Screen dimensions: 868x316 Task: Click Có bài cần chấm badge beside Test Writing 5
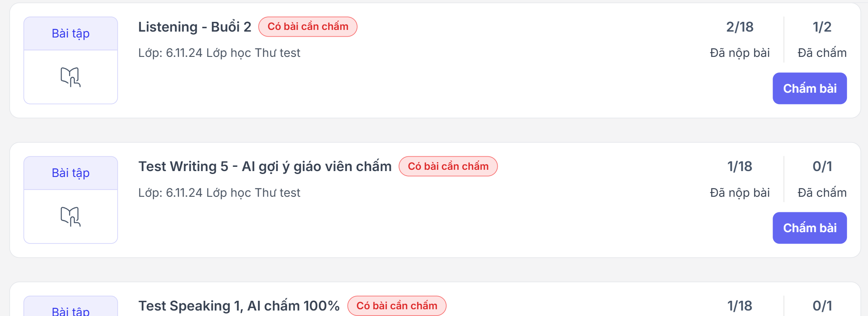448,166
